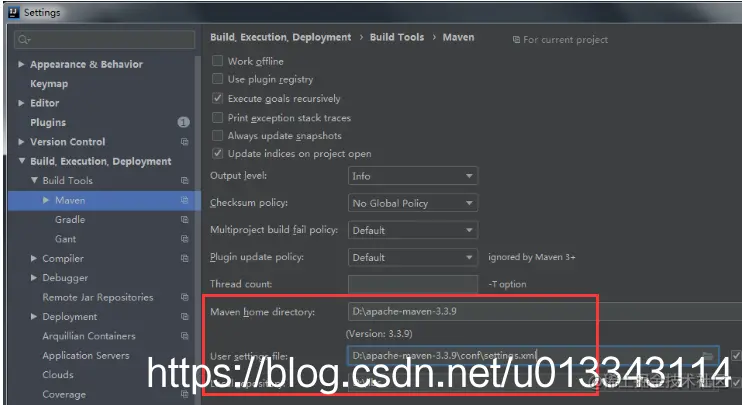
Task: Click the per-project icon beside Version Control
Action: click(x=185, y=142)
